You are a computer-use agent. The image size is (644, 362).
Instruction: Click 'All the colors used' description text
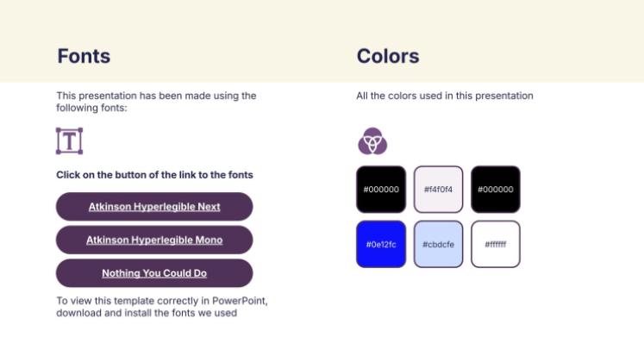(x=444, y=96)
